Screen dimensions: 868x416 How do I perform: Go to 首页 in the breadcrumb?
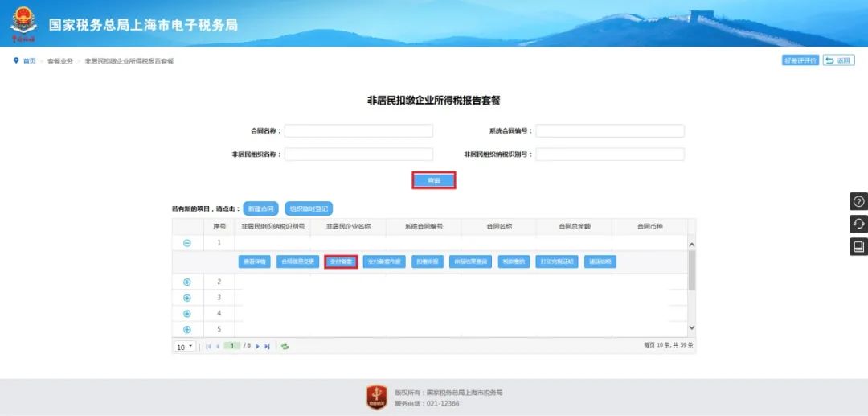(30, 61)
